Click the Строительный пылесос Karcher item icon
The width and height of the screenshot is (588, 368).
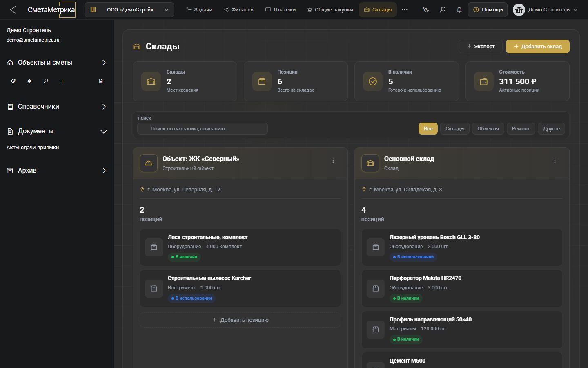pos(154,288)
